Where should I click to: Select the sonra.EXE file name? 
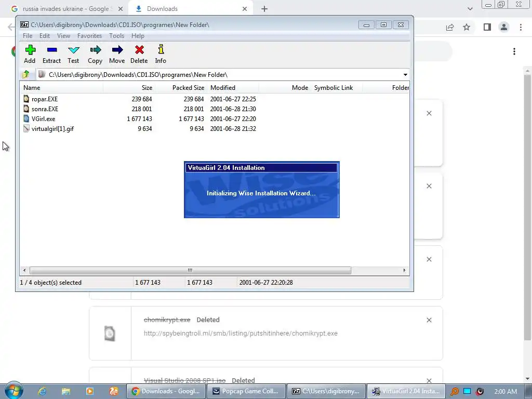45,109
